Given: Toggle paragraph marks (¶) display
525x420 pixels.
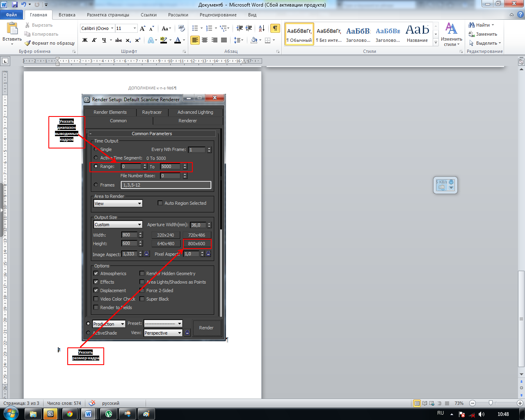Looking at the screenshot, I should 275,28.
